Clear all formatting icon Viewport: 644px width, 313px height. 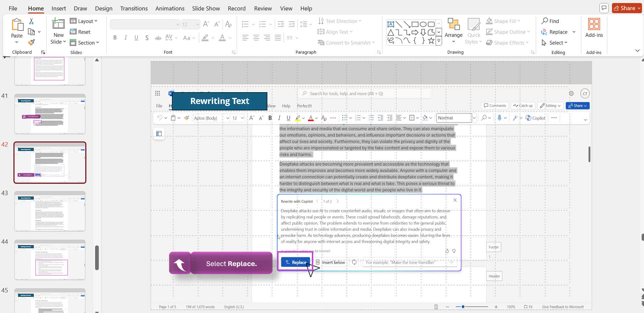(x=228, y=24)
